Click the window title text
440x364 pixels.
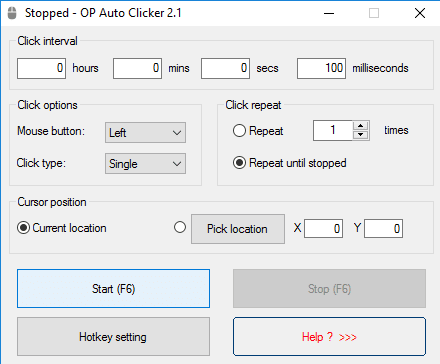[x=103, y=13]
